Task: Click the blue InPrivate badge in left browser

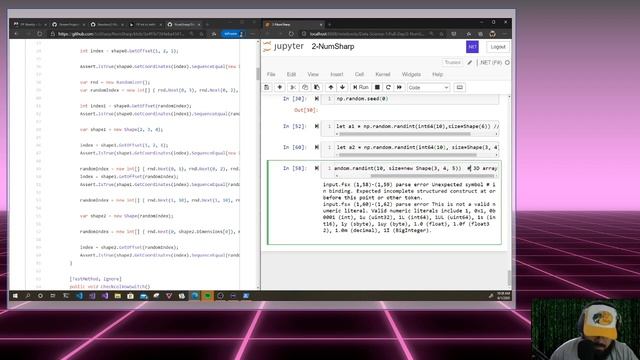Action: click(x=233, y=34)
